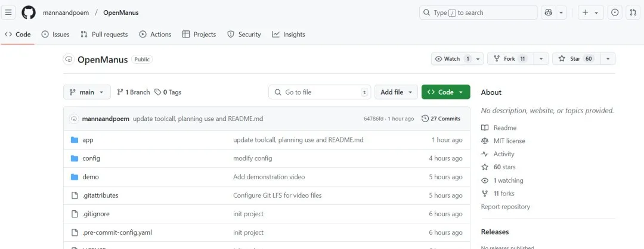This screenshot has height=249, width=644.
Task: Switch to the Issues tab
Action: click(x=55, y=35)
